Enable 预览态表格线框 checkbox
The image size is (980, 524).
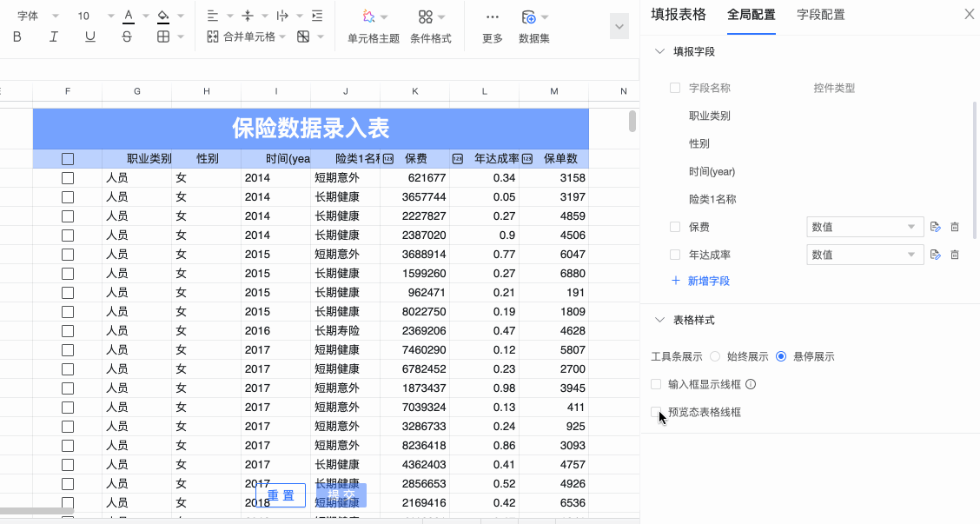pos(656,411)
